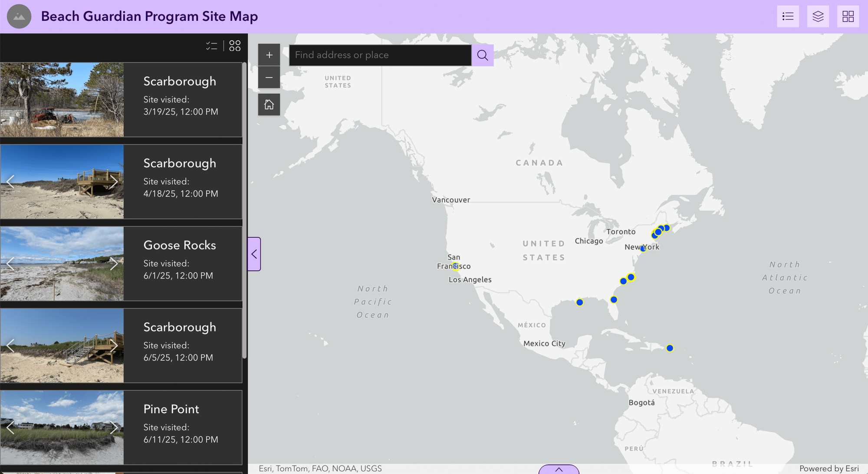868x474 pixels.
Task: Show previous photo on Pine Point card
Action: tap(10, 428)
